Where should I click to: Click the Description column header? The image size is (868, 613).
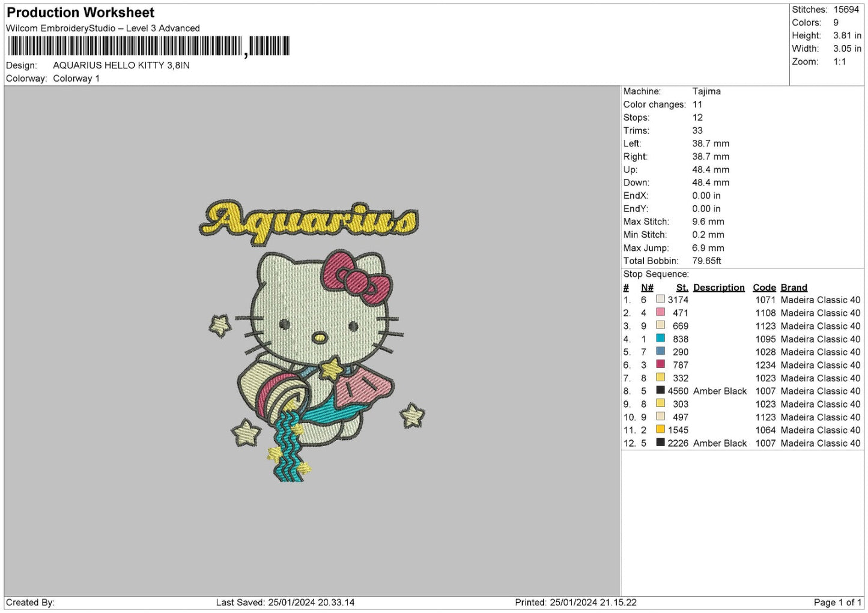[x=719, y=288]
